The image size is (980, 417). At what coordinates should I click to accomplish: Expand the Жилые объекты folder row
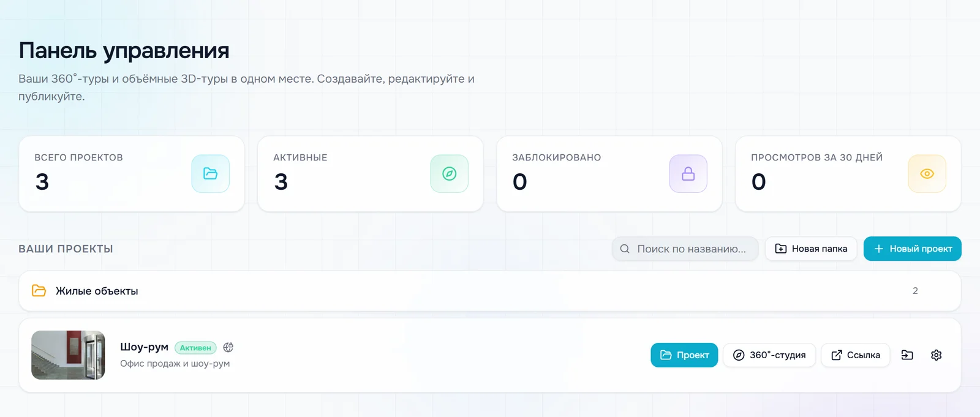tap(490, 291)
